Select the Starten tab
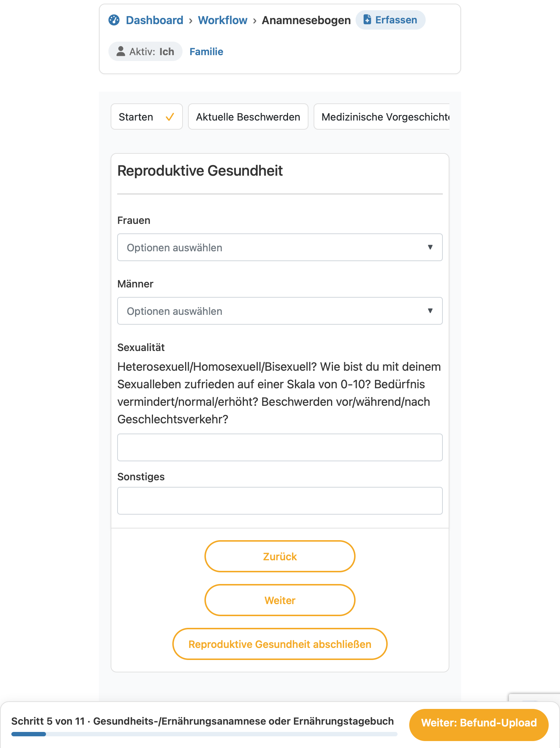Image resolution: width=560 pixels, height=748 pixels. coord(147,117)
